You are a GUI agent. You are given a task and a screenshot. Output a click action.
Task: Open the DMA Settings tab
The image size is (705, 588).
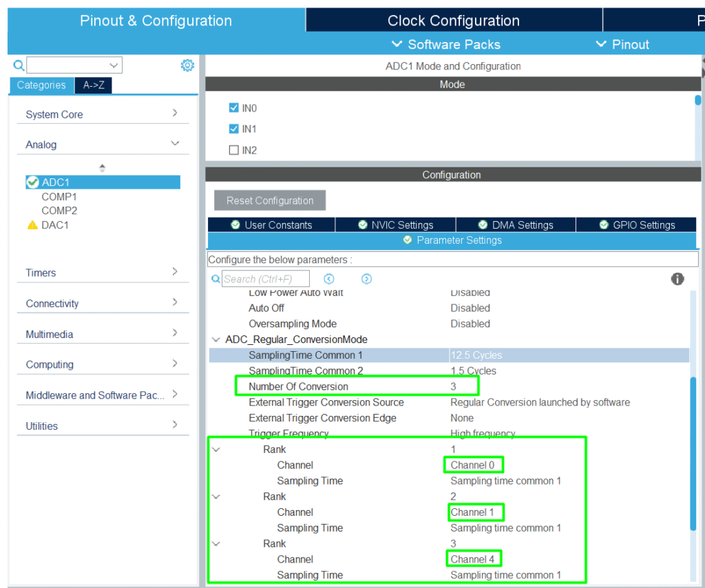click(515, 225)
